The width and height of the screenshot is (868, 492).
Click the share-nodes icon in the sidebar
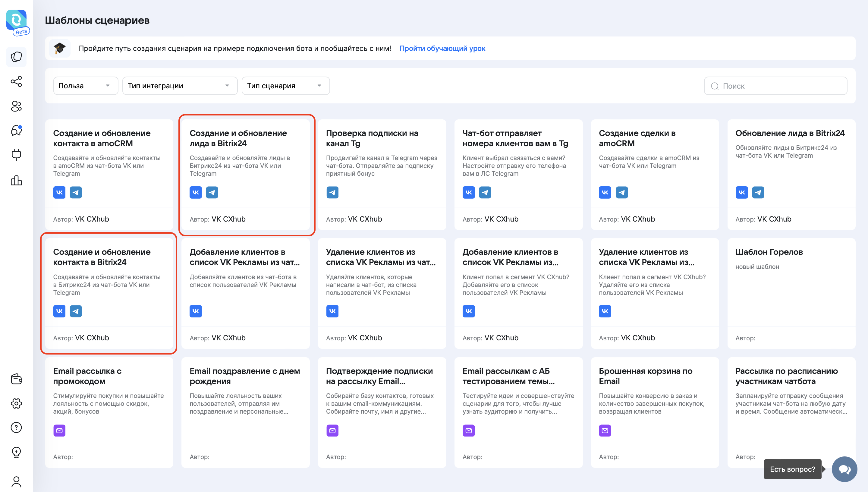click(16, 81)
